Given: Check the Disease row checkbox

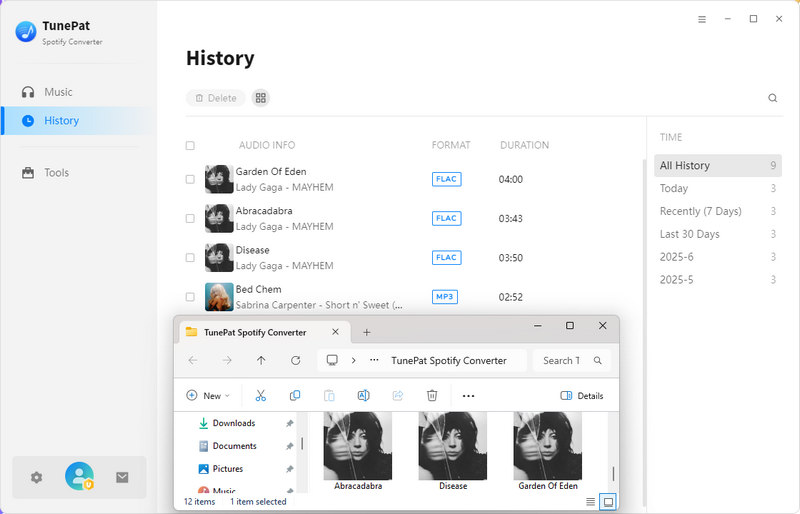Looking at the screenshot, I should coord(190,258).
